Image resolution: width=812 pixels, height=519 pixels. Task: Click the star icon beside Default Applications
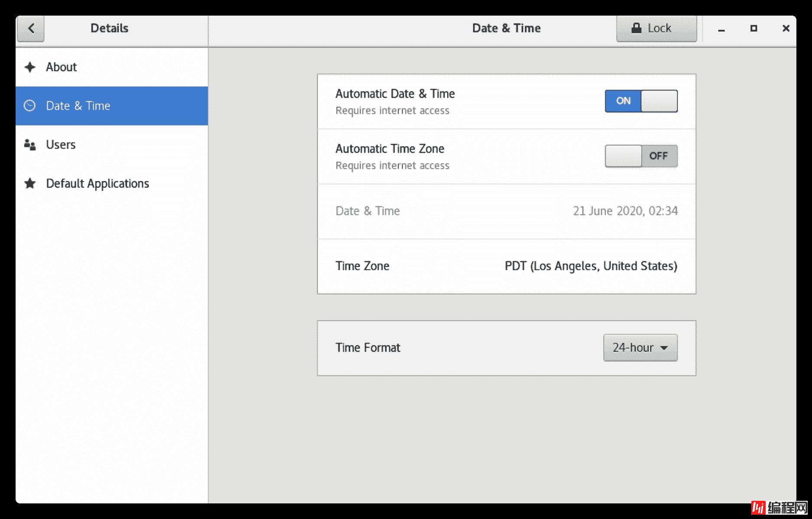[x=30, y=184]
